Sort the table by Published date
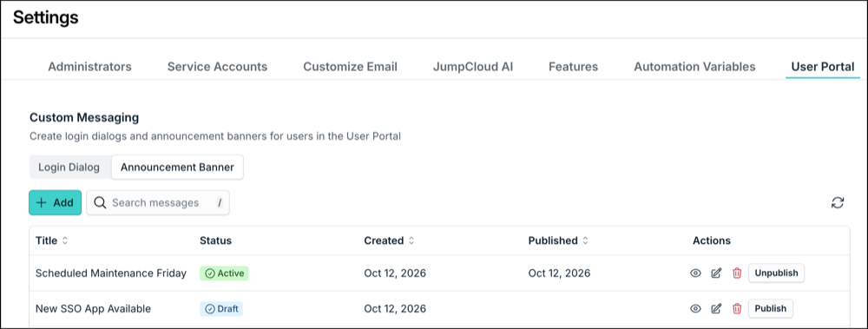 (585, 241)
